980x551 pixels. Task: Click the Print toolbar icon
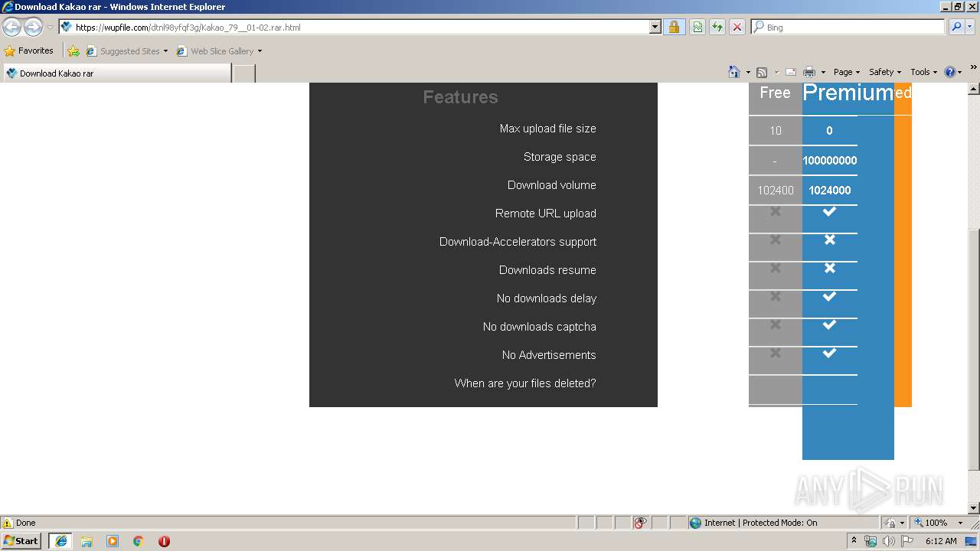click(x=809, y=72)
